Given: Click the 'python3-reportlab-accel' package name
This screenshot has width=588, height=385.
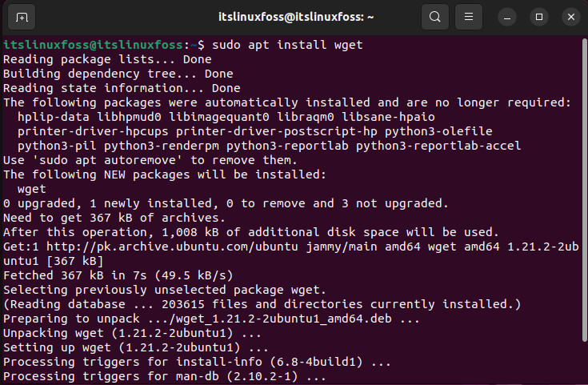Looking at the screenshot, I should pos(438,146).
